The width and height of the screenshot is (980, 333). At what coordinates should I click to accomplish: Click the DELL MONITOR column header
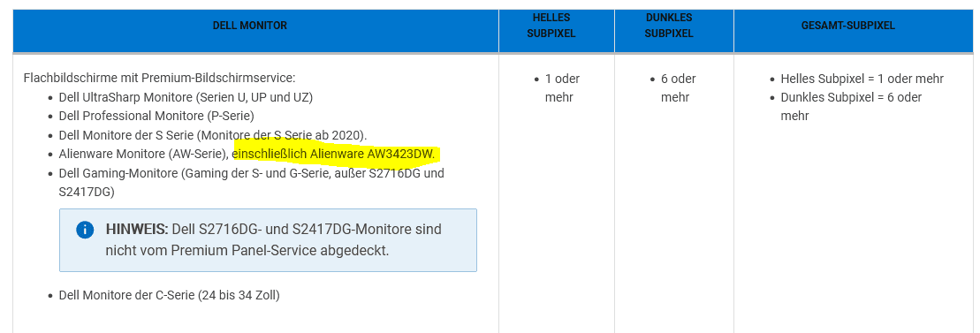[x=250, y=26]
